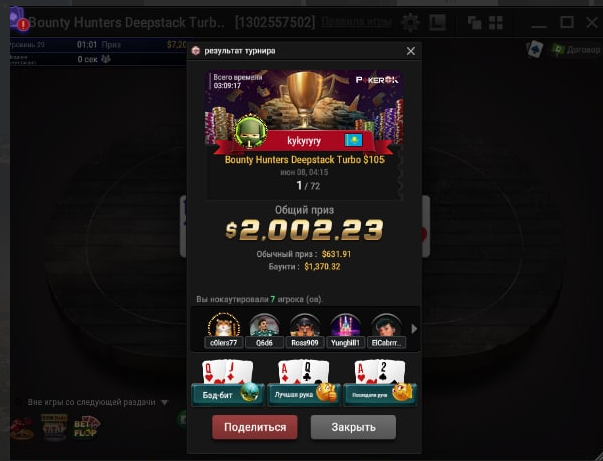Open the Лучшая рука hand tab

click(x=304, y=394)
